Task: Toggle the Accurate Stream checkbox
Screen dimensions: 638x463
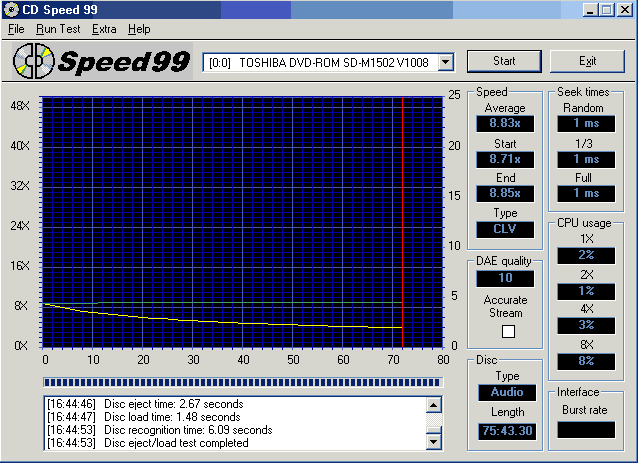Action: click(508, 331)
